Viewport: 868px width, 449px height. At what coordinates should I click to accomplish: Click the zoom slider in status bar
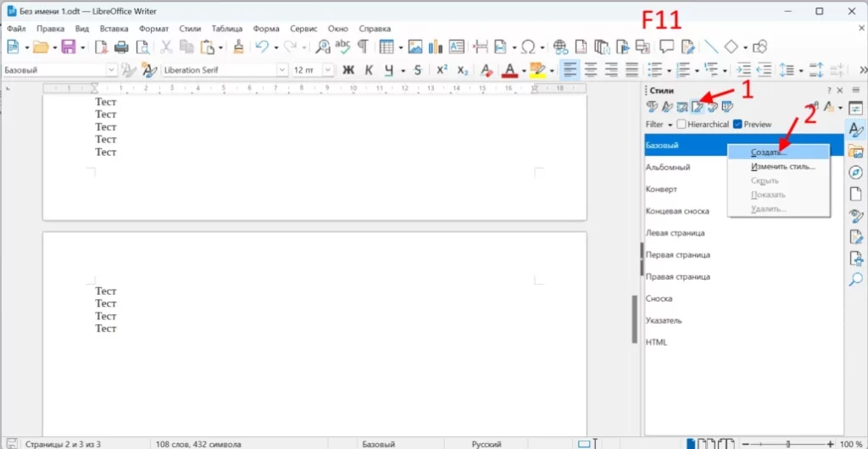point(789,444)
